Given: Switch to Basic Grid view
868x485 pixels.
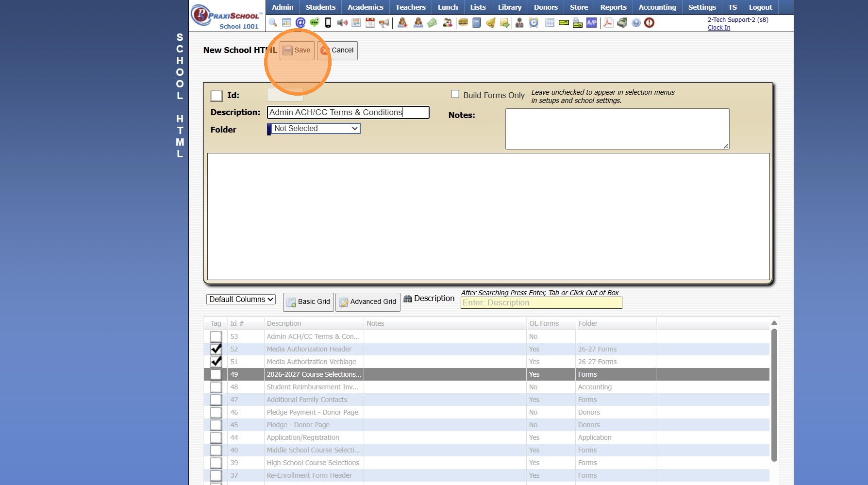Looking at the screenshot, I should pos(309,302).
